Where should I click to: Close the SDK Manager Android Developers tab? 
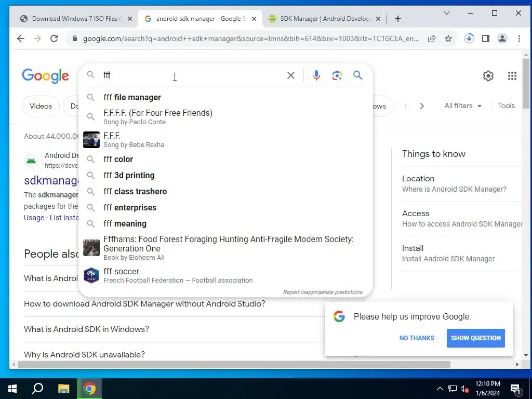click(x=378, y=19)
